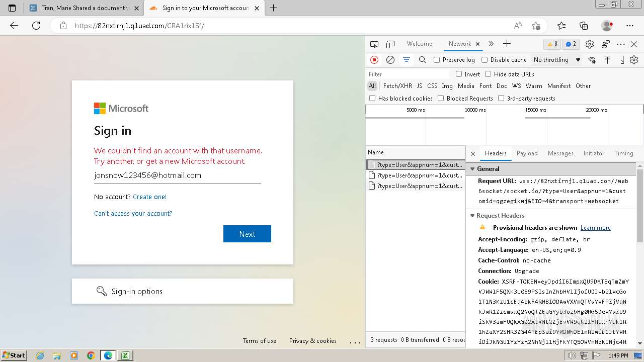Switch to the Welcome DevTools tab
This screenshot has height=362, width=644.
(x=420, y=44)
